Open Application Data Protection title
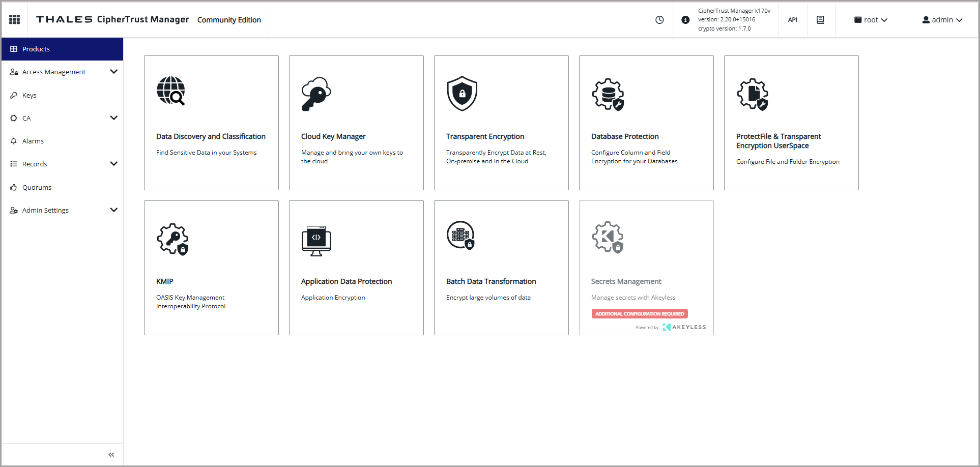 click(347, 281)
